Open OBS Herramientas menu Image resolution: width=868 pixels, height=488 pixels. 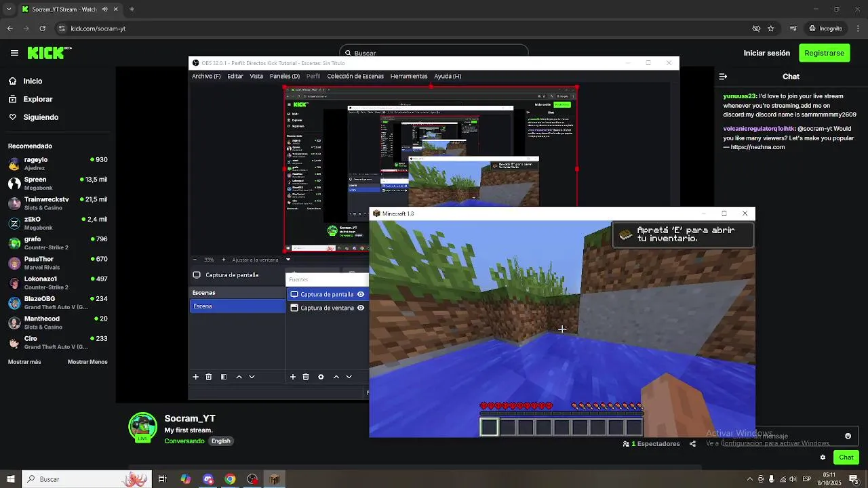coord(409,76)
